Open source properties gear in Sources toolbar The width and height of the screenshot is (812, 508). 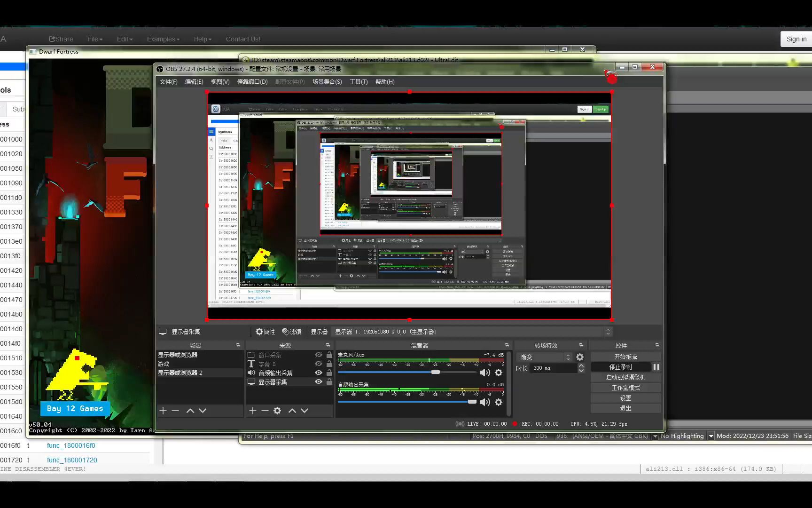point(277,411)
